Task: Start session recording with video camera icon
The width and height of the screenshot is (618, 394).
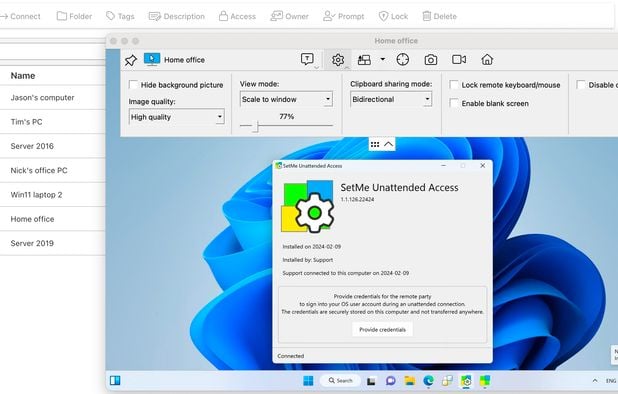Action: (x=459, y=59)
